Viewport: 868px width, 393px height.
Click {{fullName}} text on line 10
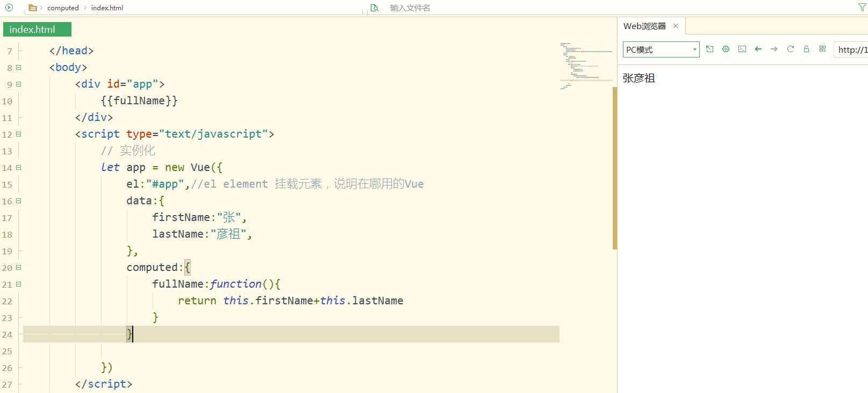coord(139,101)
